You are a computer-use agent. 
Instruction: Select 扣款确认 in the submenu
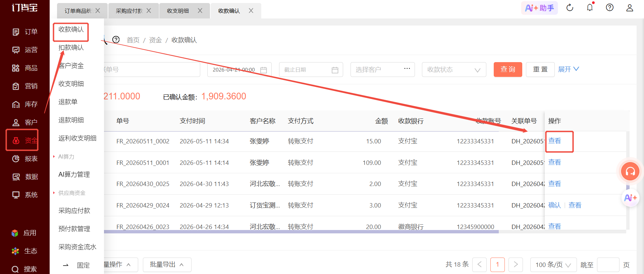click(71, 48)
